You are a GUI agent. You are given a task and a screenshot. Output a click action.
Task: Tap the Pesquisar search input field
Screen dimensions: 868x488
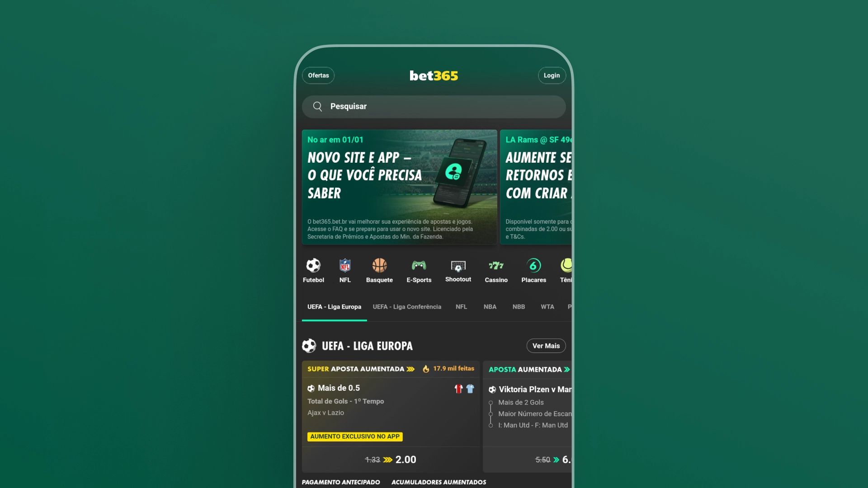tap(434, 105)
